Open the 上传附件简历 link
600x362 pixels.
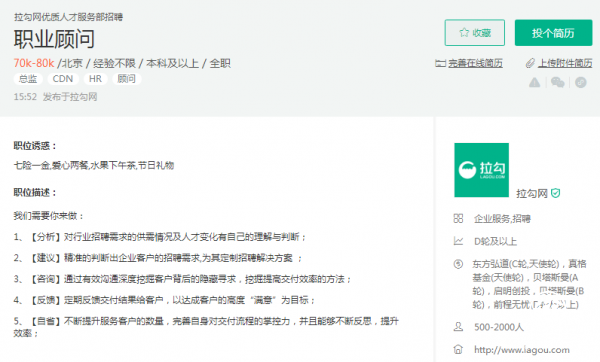[x=565, y=63]
